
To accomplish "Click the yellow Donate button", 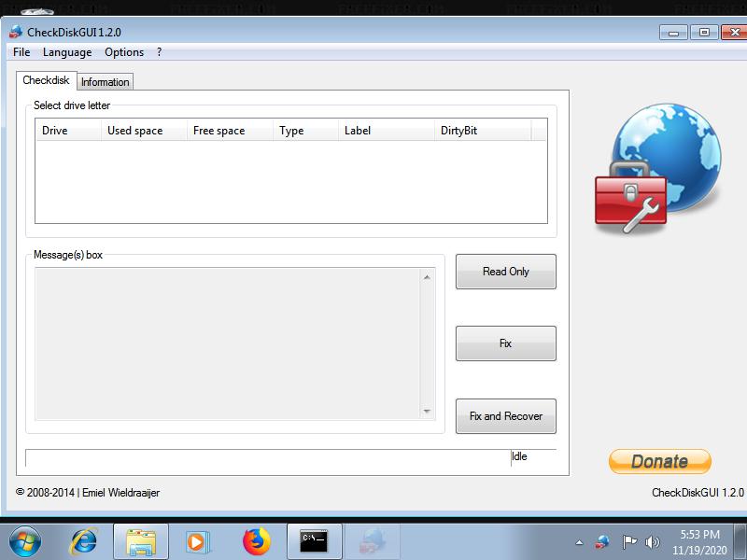I will pos(660,461).
